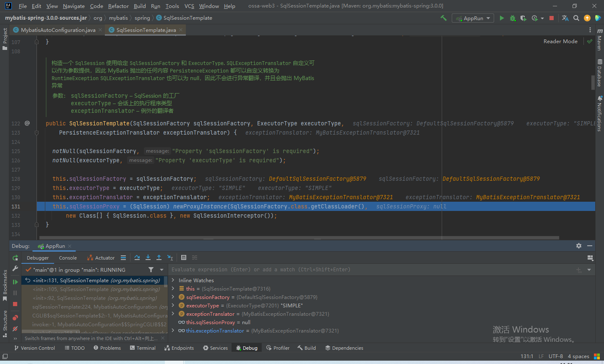The image size is (604, 364).
Task: Click the orange IDE update arrow icon
Action: [587, 18]
